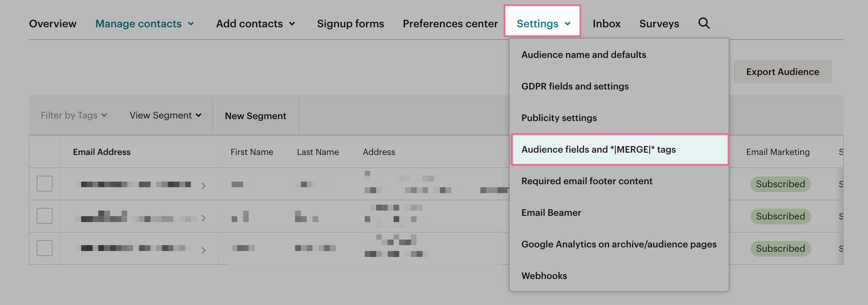Open the Filter by Tags dropdown
The width and height of the screenshot is (868, 305).
pos(74,115)
